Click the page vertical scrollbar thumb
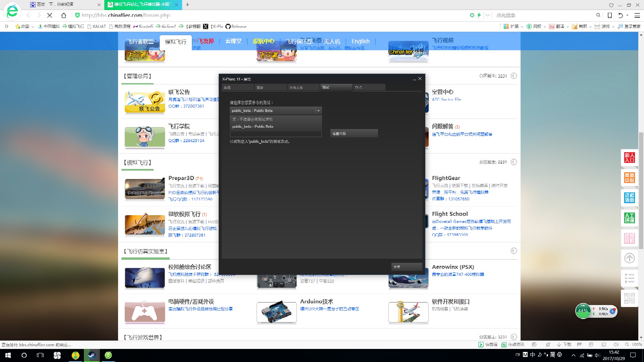644x362 pixels. (x=641, y=190)
